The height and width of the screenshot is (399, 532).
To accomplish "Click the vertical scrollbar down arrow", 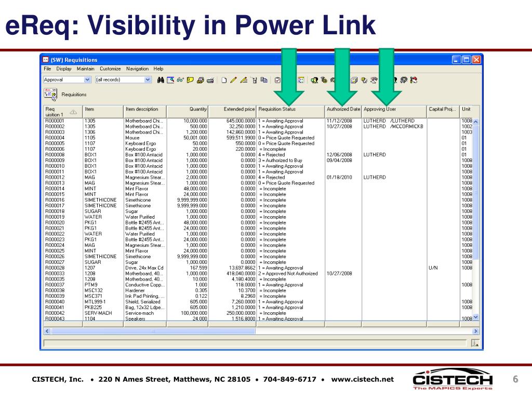I will pyautogui.click(x=476, y=317).
